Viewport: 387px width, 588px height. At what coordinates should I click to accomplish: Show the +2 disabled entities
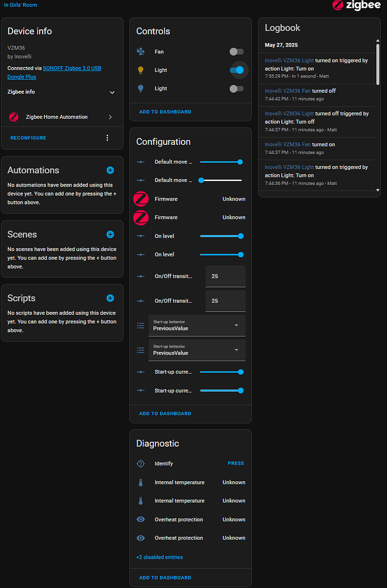(159, 557)
